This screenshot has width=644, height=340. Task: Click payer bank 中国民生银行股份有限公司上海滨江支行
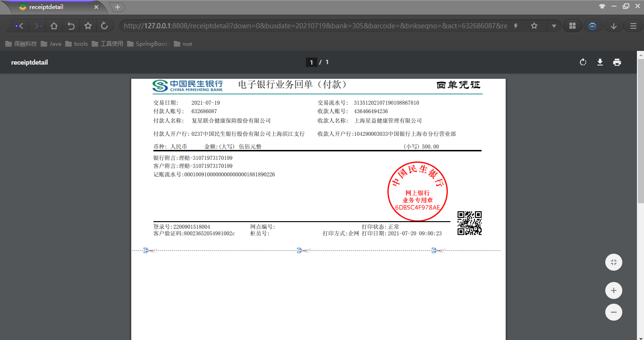254,134
